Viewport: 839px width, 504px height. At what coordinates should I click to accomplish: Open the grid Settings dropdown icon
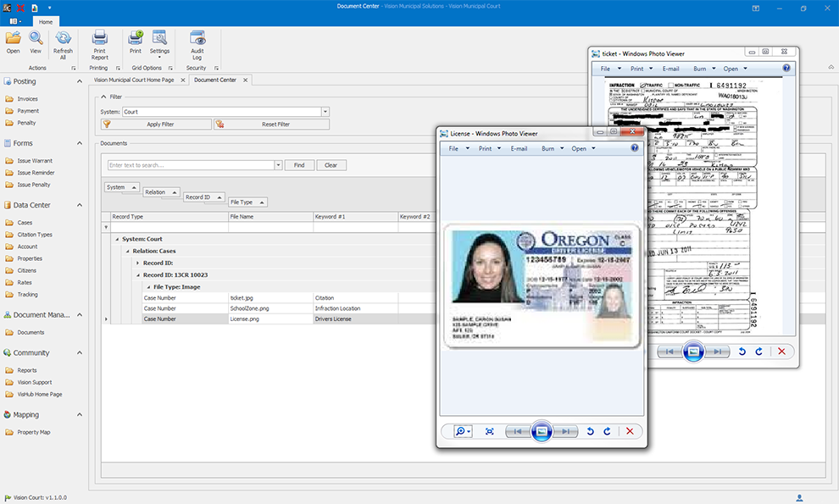point(159,38)
